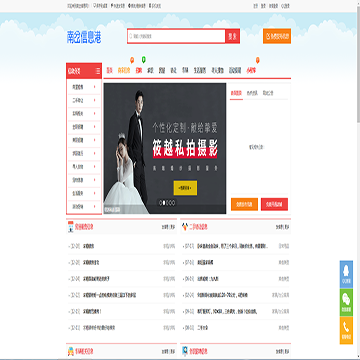This screenshot has width=360, height=360.
Task: Select the second carousel dot on the banner
Action: pyautogui.click(x=164, y=202)
